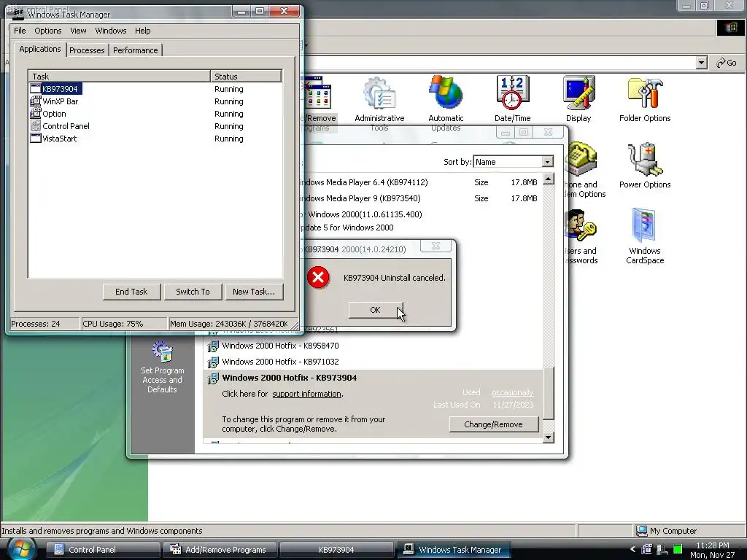Click the red error icon in KB973904 dialog

[318, 277]
